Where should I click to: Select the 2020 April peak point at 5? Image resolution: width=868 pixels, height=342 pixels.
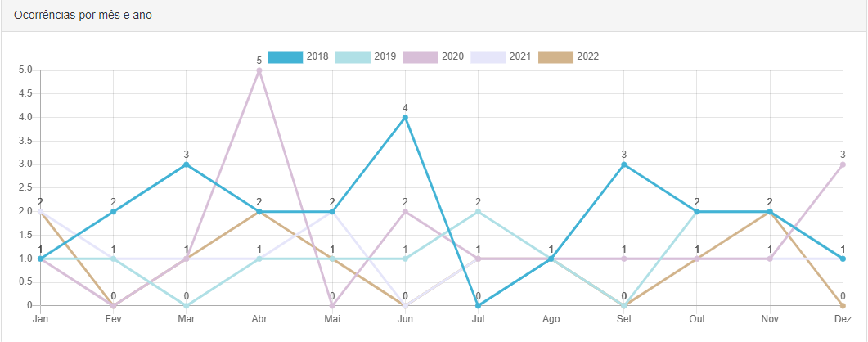tap(259, 70)
